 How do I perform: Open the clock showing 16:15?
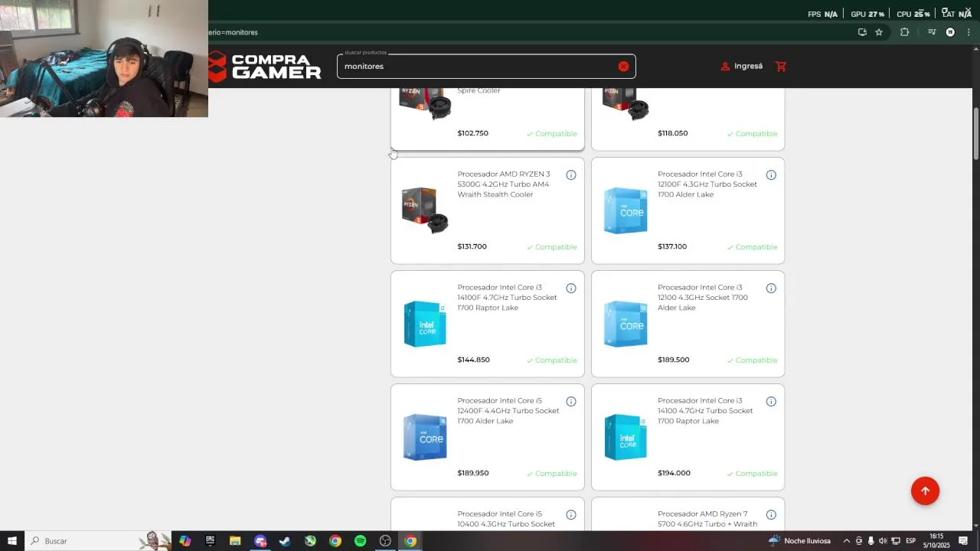coord(936,541)
